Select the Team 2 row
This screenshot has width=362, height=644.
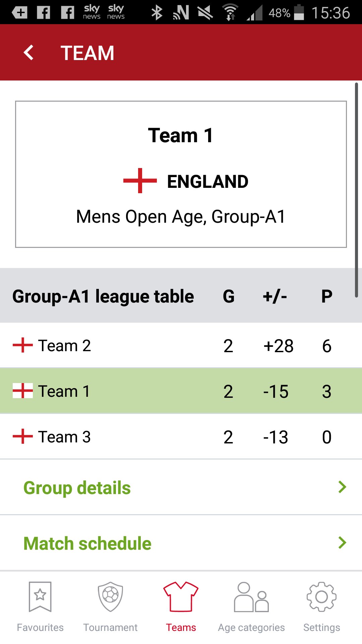[181, 345]
